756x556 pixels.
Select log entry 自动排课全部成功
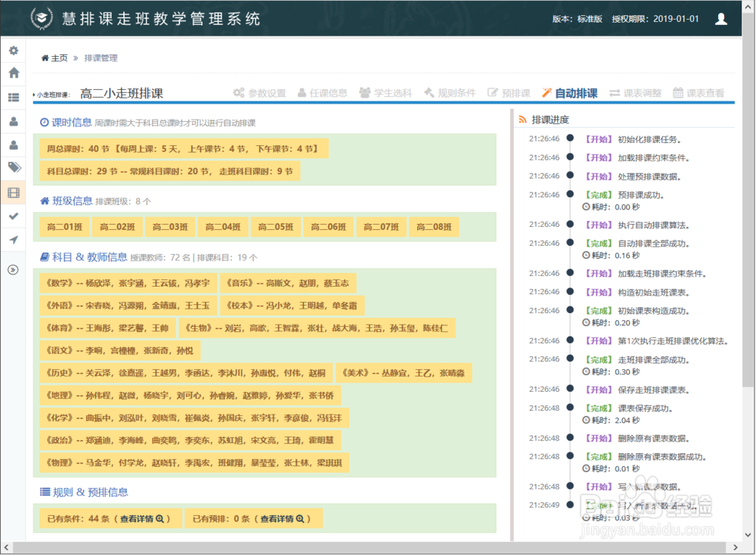(637, 244)
